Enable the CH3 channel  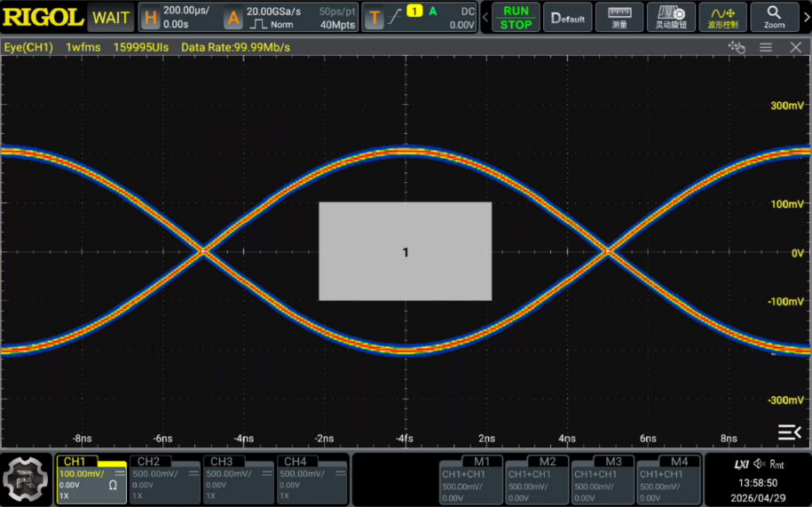coord(238,479)
